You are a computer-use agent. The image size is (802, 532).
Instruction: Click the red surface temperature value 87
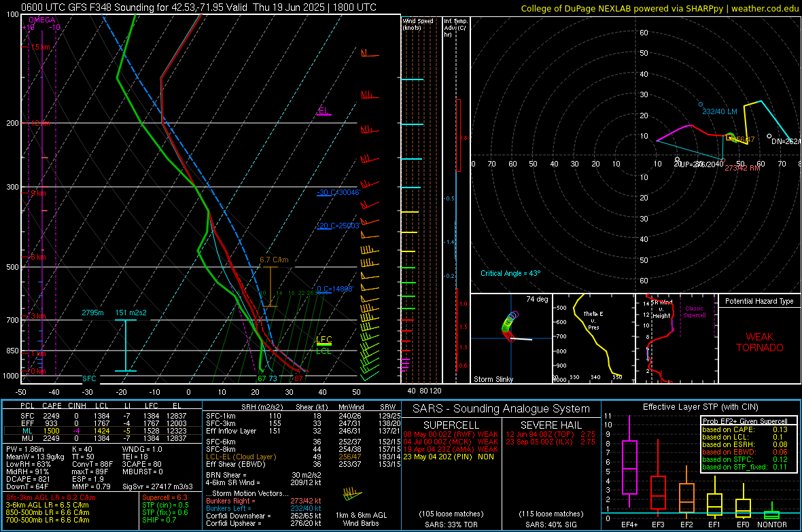(x=298, y=378)
